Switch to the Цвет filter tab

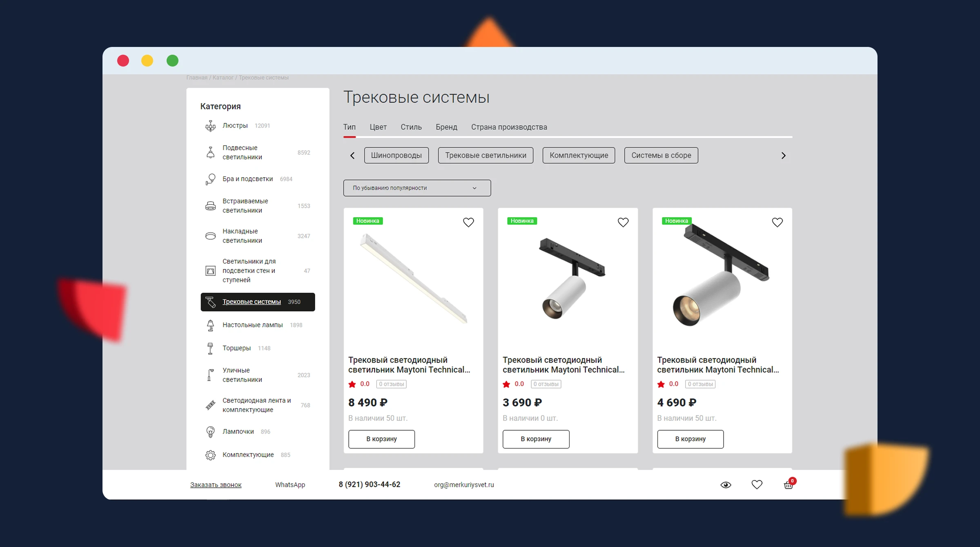coord(378,127)
